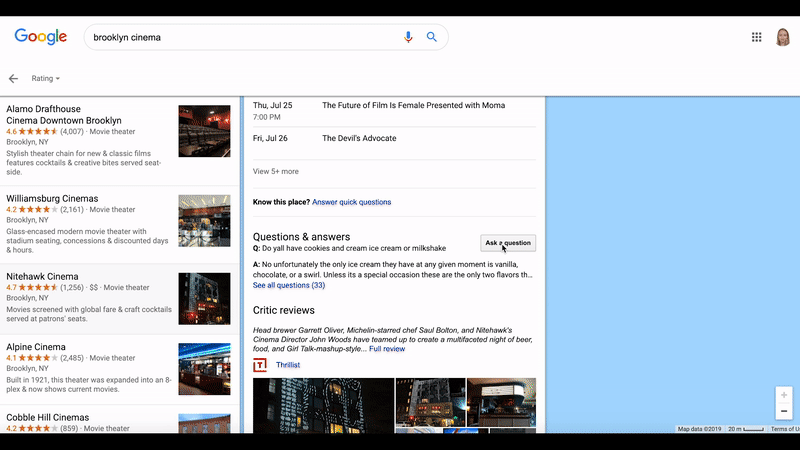800x450 pixels.
Task: Open The Devil's Advocate showing
Action: click(x=359, y=138)
